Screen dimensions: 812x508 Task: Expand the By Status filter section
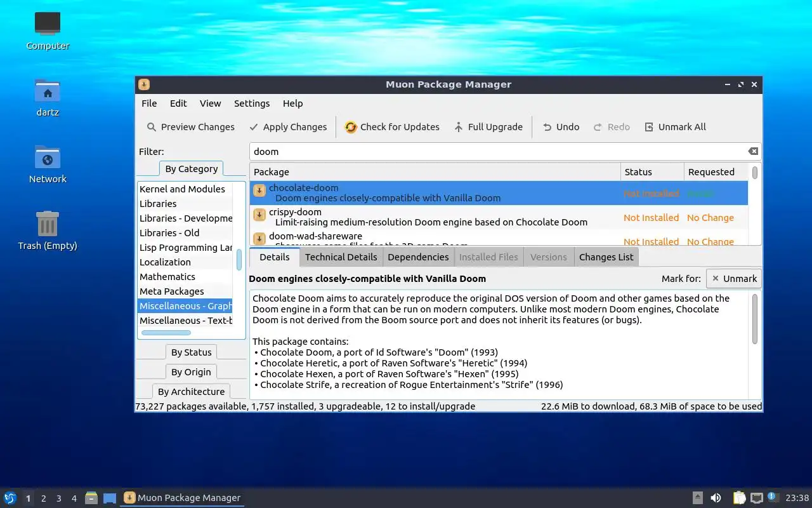click(x=191, y=352)
